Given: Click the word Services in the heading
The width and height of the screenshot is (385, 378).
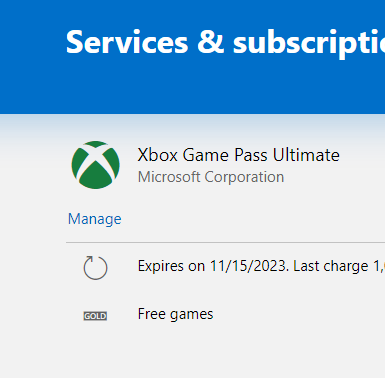Looking at the screenshot, I should coord(127,42).
